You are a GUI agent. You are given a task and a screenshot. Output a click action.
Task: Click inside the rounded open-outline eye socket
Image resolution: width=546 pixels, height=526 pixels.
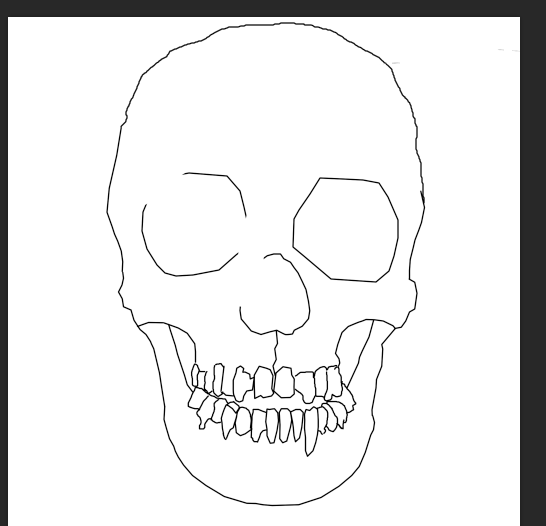click(193, 226)
